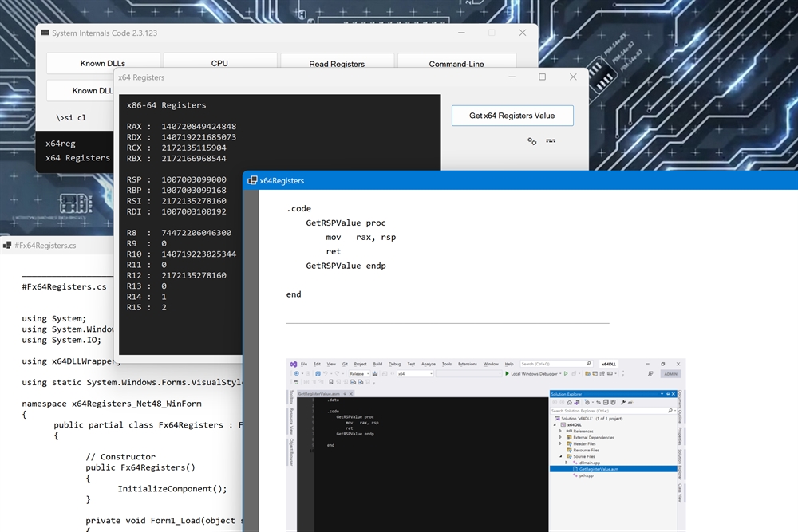Click the gears icon below Get x64 Registers Value
Image resolution: width=798 pixels, height=532 pixels.
point(531,140)
